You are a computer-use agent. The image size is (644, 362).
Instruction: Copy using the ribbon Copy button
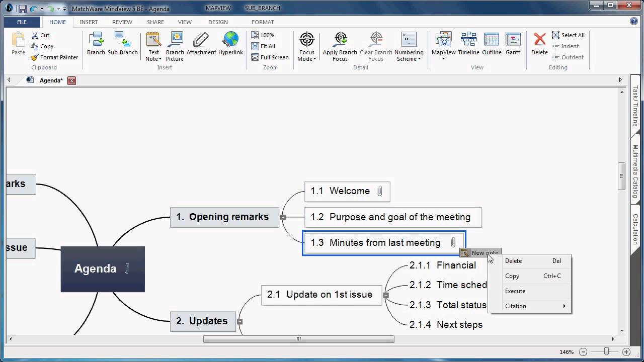[x=42, y=46]
